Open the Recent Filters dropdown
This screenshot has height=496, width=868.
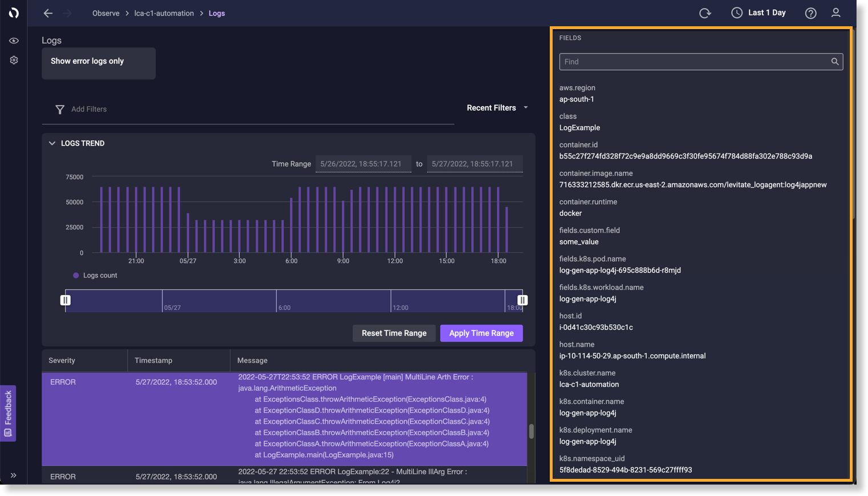point(497,108)
